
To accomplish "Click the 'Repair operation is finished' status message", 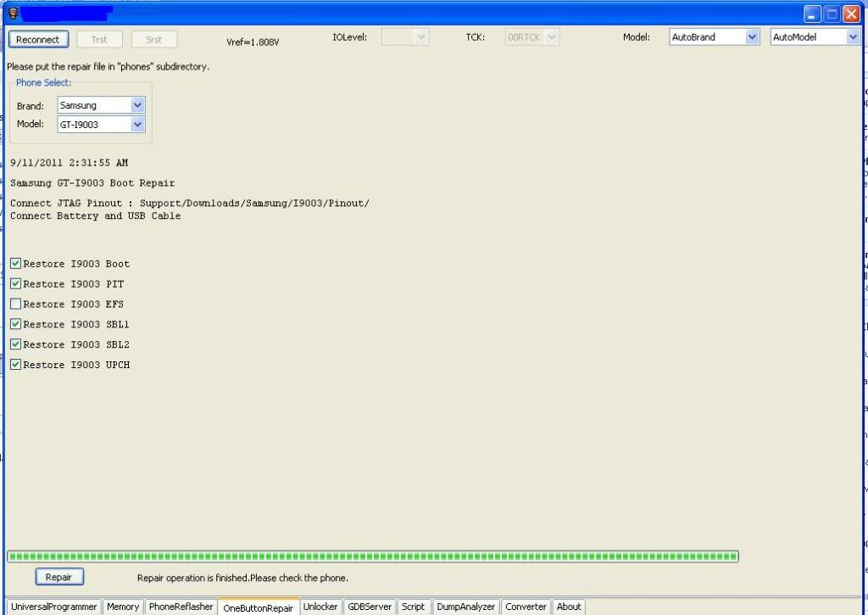I will [242, 578].
